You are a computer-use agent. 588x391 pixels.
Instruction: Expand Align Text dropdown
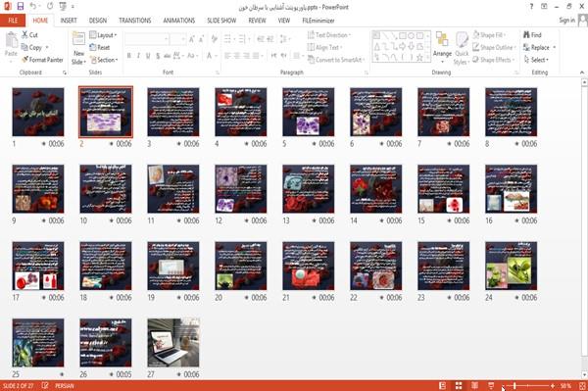pos(324,47)
